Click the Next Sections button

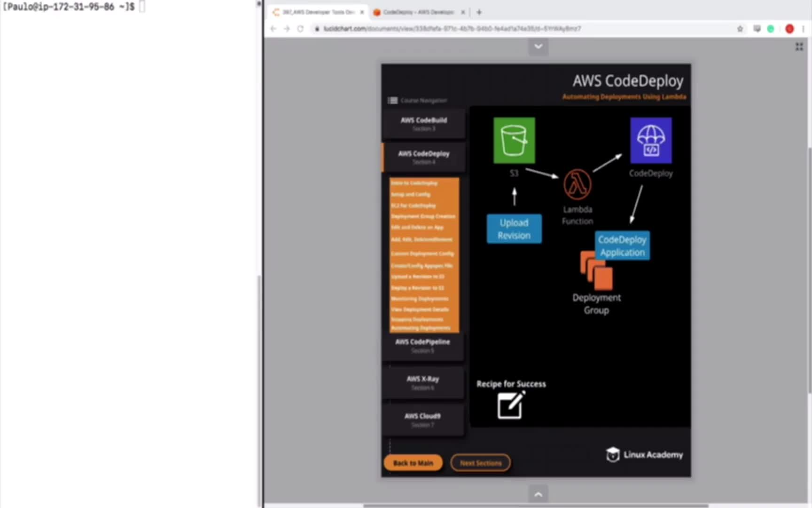pyautogui.click(x=481, y=463)
